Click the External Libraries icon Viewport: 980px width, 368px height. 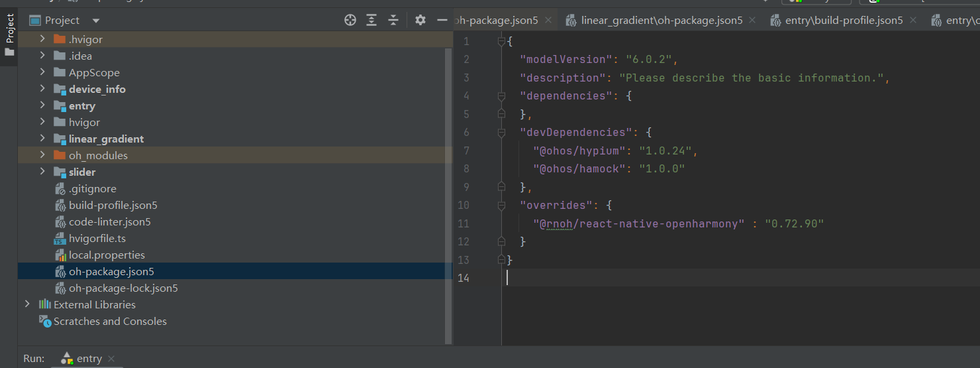click(45, 304)
